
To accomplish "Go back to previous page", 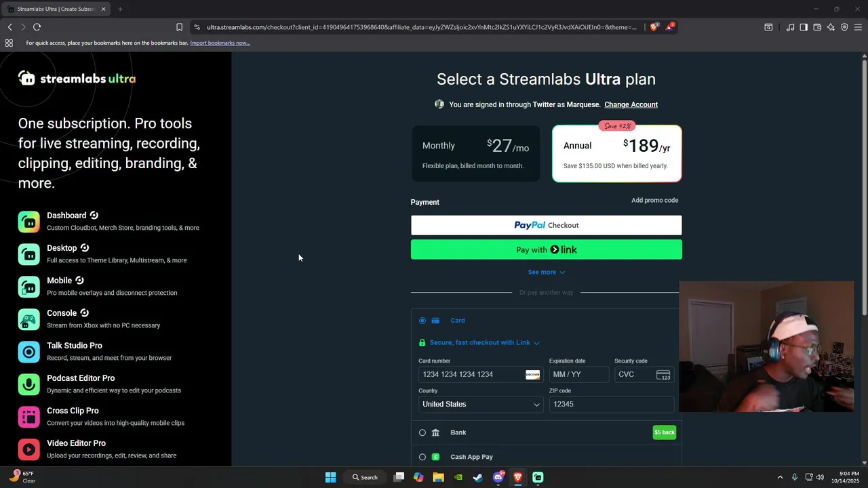I will [x=9, y=27].
